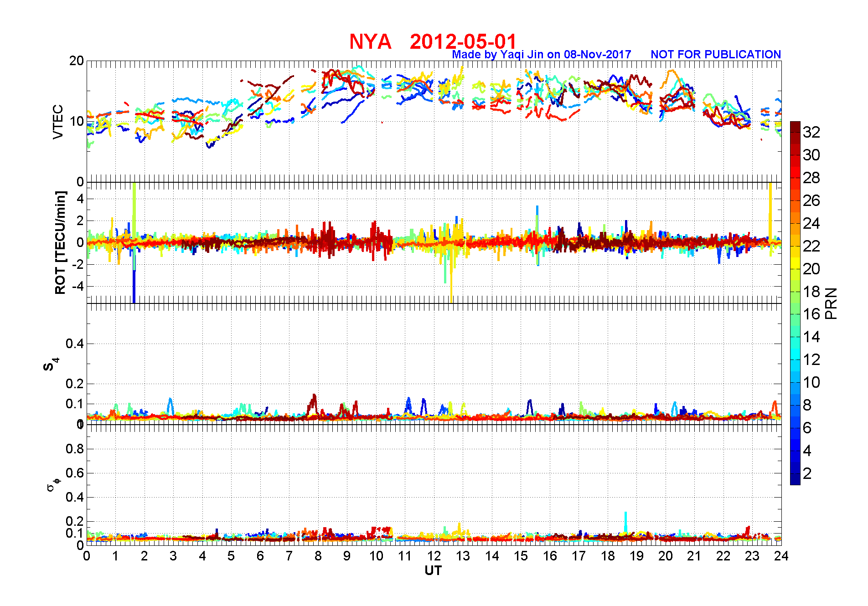Image resolution: width=868 pixels, height=606 pixels.
Task: Select the PRN colorbar tick "32"
Action: (x=811, y=132)
